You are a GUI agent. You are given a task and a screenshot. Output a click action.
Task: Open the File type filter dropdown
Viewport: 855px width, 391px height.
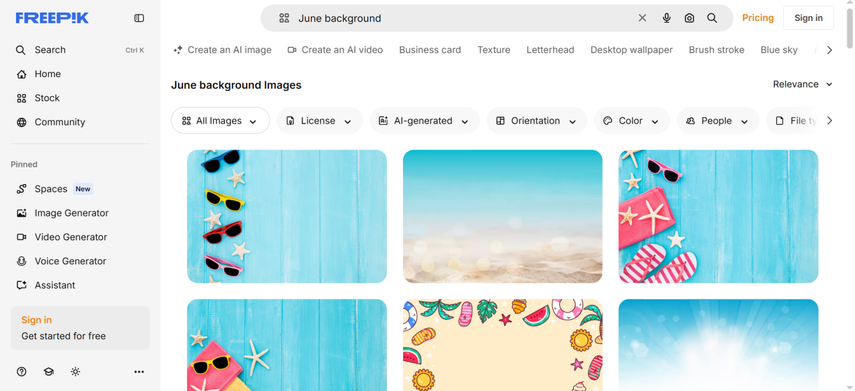coord(793,121)
